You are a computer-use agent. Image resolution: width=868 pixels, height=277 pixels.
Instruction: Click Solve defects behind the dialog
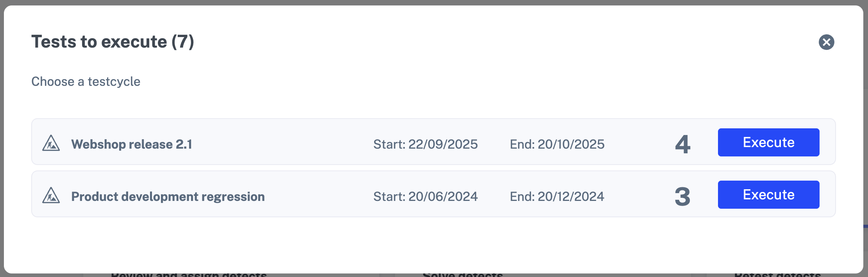click(463, 275)
